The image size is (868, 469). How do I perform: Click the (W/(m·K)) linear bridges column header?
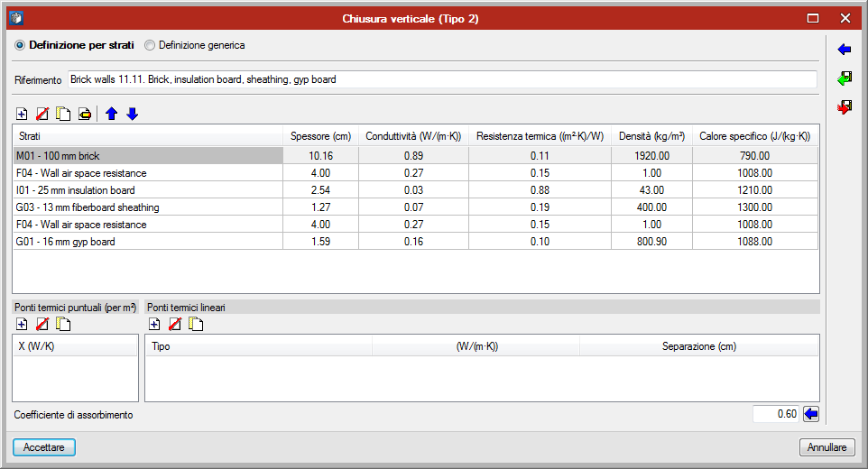coord(476,346)
